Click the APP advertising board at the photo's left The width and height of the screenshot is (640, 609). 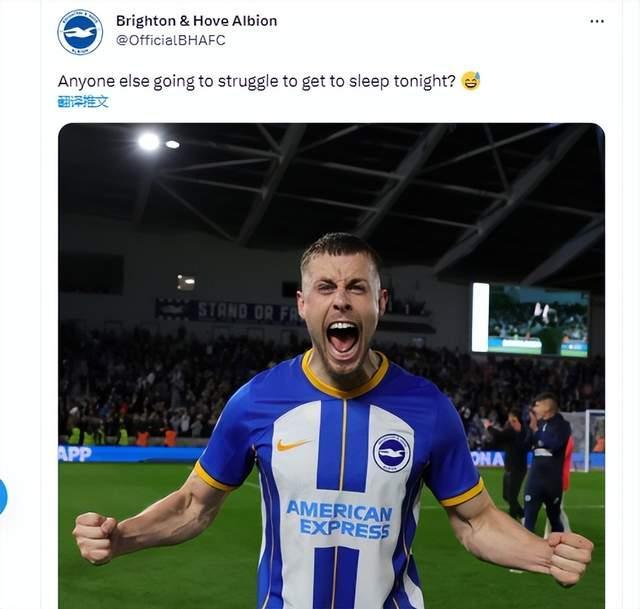coord(76,454)
